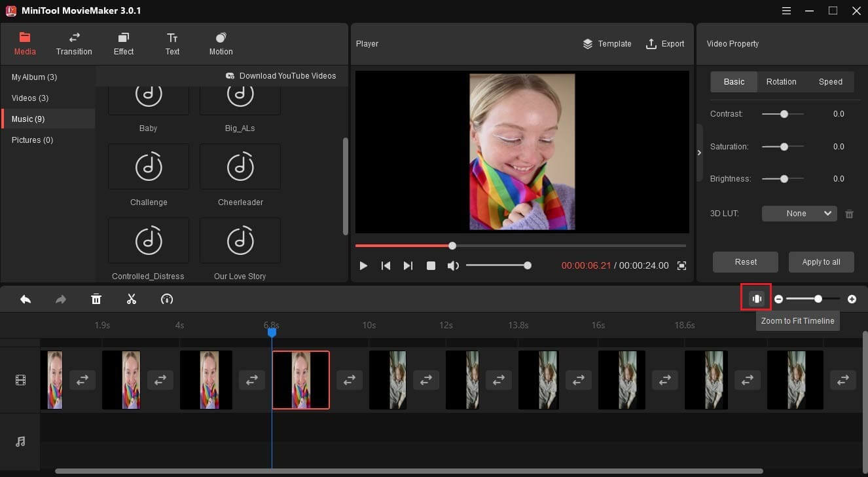Toggle fullscreen playback view

(681, 265)
